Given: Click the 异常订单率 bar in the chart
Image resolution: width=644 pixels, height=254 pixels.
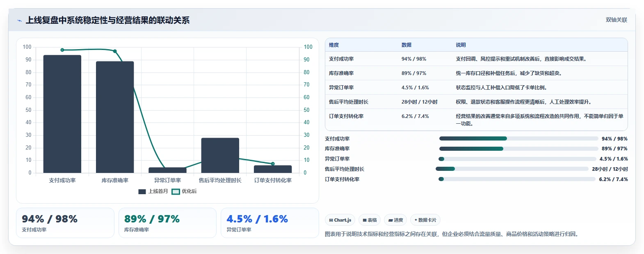Looking at the screenshot, I should [x=167, y=170].
